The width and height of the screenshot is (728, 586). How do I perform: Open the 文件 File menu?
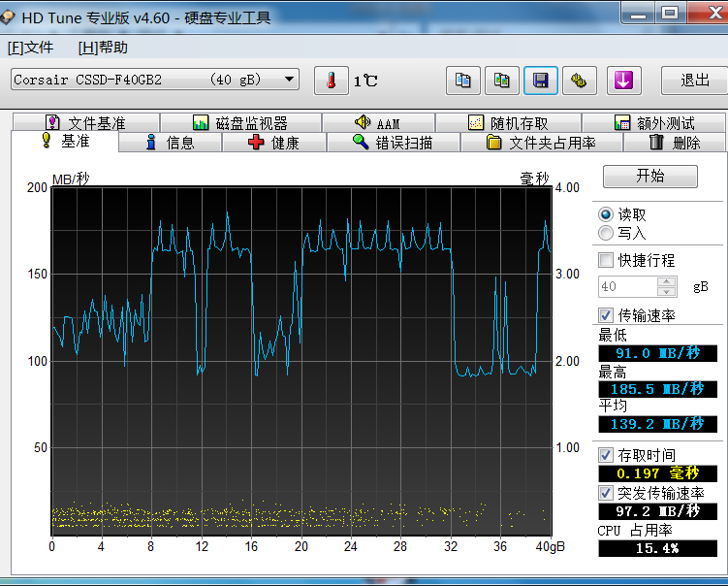pyautogui.click(x=30, y=48)
